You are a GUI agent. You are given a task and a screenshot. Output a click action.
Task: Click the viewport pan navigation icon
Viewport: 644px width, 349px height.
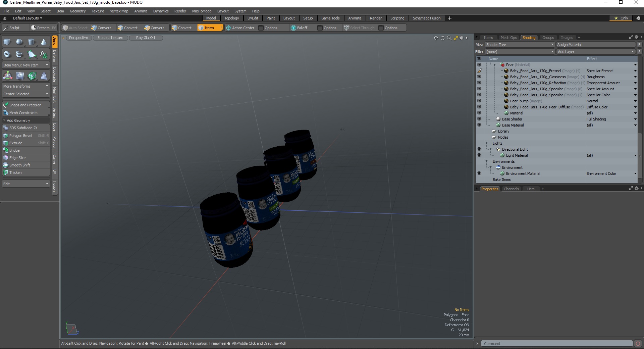pyautogui.click(x=436, y=38)
